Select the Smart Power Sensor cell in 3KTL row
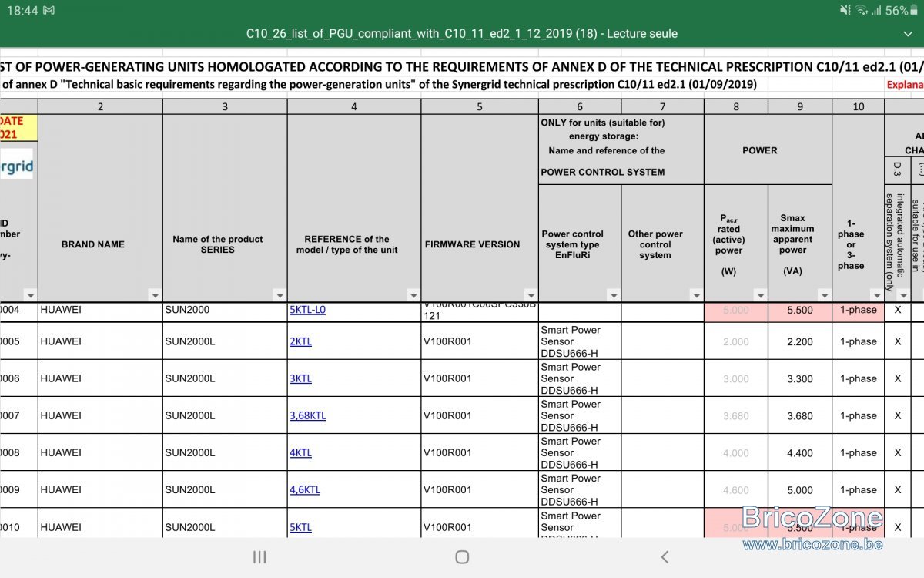The height and width of the screenshot is (578, 924). tap(580, 378)
